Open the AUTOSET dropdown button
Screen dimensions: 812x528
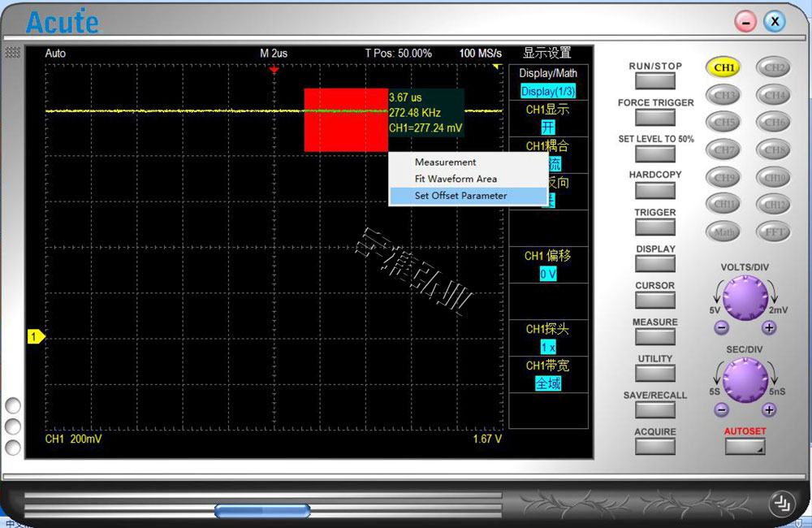click(x=745, y=447)
